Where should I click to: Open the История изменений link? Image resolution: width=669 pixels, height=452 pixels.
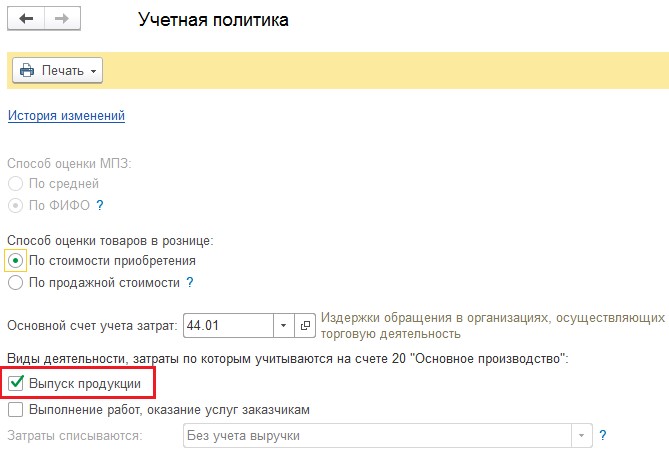[66, 116]
